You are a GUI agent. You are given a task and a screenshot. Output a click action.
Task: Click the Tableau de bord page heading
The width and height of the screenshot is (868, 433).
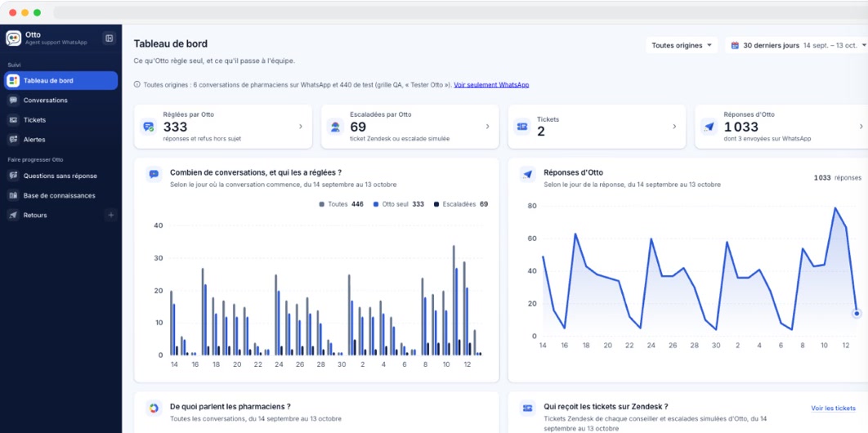[171, 43]
